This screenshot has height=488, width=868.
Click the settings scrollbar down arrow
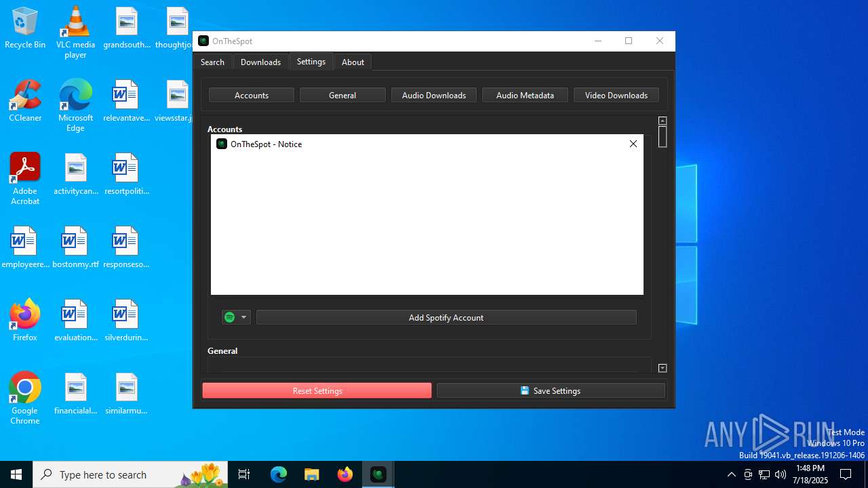pos(663,368)
